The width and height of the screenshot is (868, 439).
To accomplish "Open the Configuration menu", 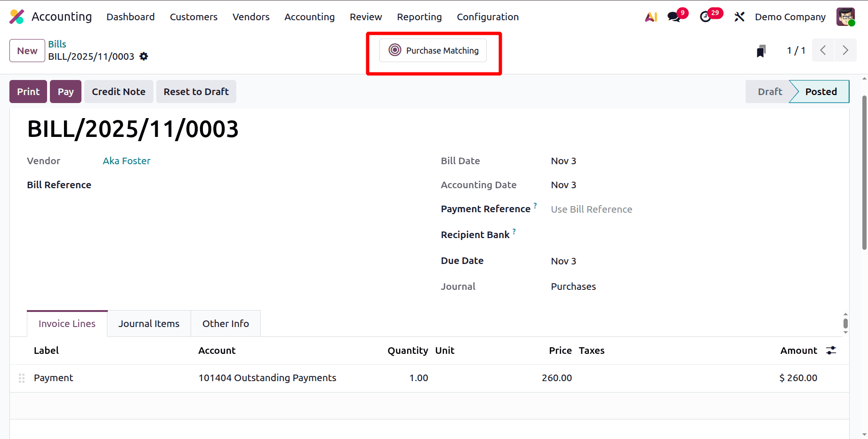I will (x=488, y=16).
